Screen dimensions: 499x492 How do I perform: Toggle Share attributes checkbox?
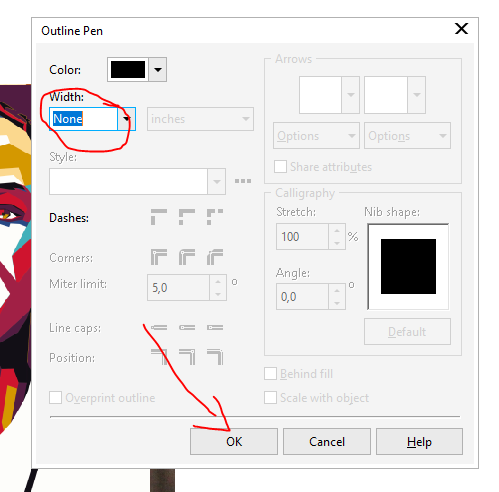click(280, 166)
